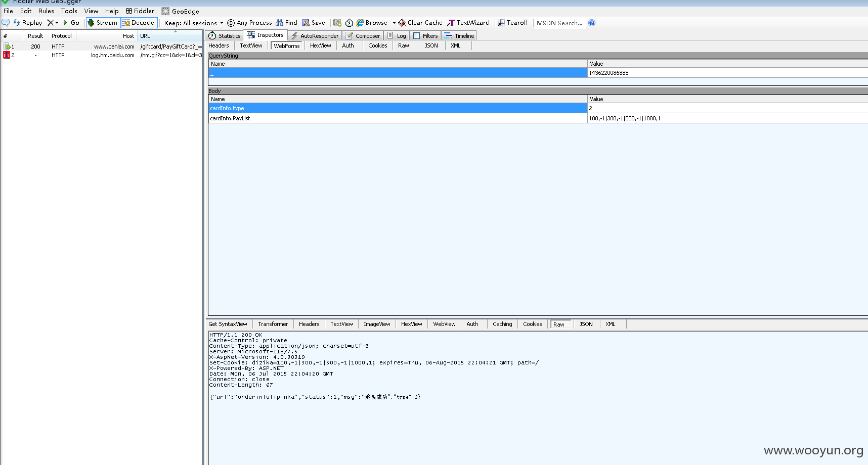868x465 pixels.
Task: Select request HexView inspector tab
Action: [x=320, y=45]
